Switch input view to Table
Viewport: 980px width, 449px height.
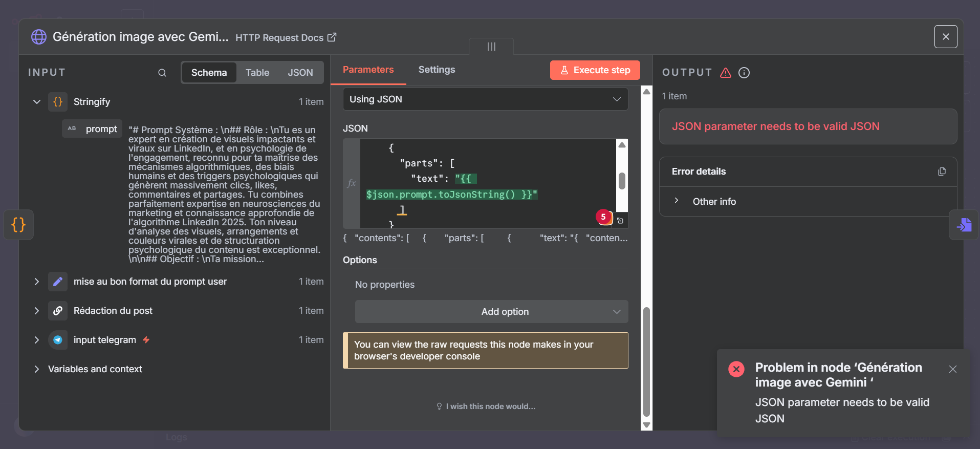pos(257,73)
